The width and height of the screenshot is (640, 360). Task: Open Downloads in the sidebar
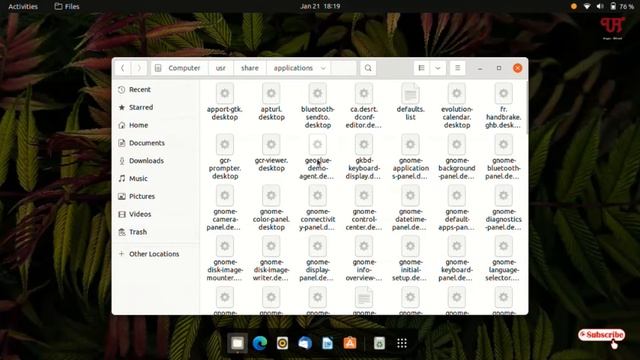(x=156, y=161)
